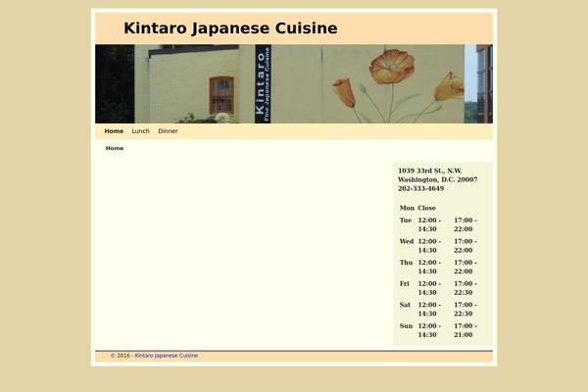Click the Tue row label

(406, 220)
